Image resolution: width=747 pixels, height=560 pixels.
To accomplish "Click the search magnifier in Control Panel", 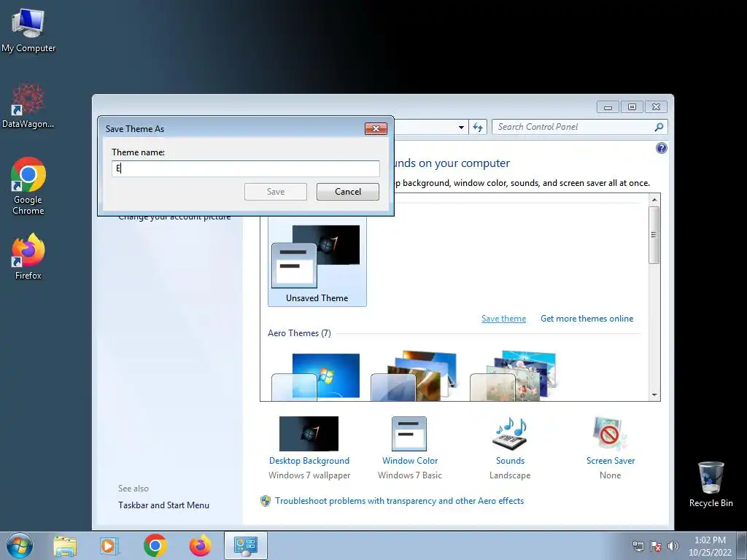I will 659,127.
